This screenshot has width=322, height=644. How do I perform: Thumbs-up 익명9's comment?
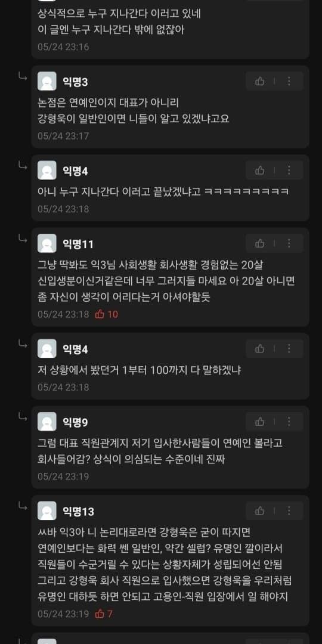pos(259,422)
